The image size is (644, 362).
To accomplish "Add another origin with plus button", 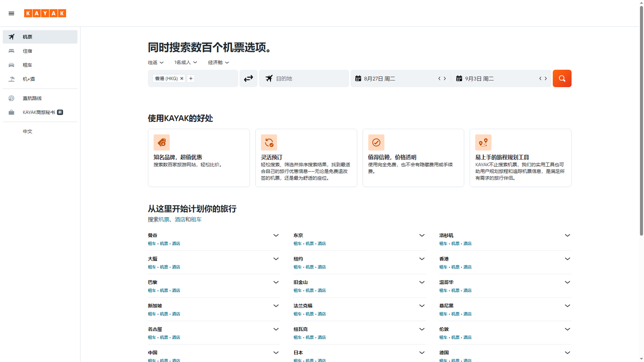I will click(191, 79).
